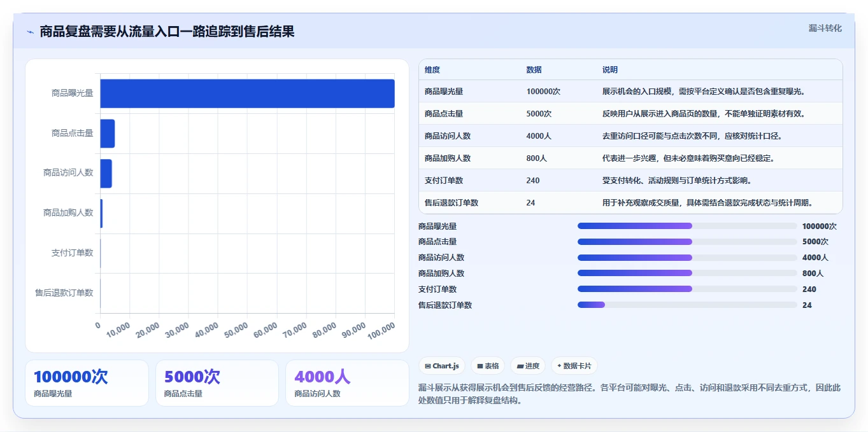Click the 5000次 table cell
Viewport: 868px width, 432px height.
pos(539,114)
